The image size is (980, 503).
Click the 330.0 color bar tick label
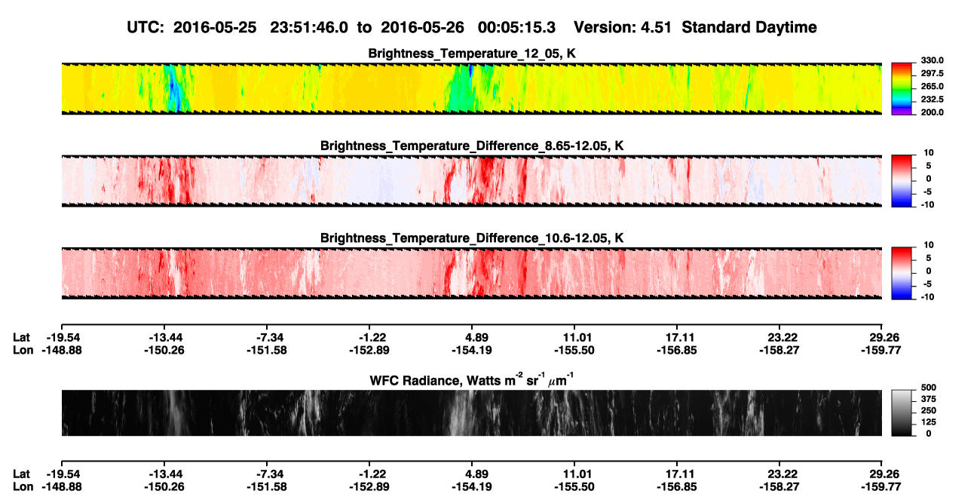click(933, 60)
